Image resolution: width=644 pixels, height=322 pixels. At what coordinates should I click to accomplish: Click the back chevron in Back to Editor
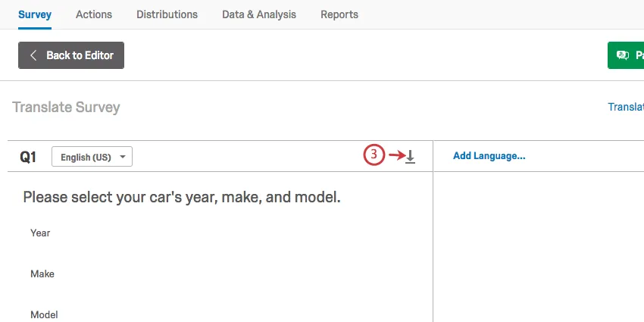pos(33,55)
